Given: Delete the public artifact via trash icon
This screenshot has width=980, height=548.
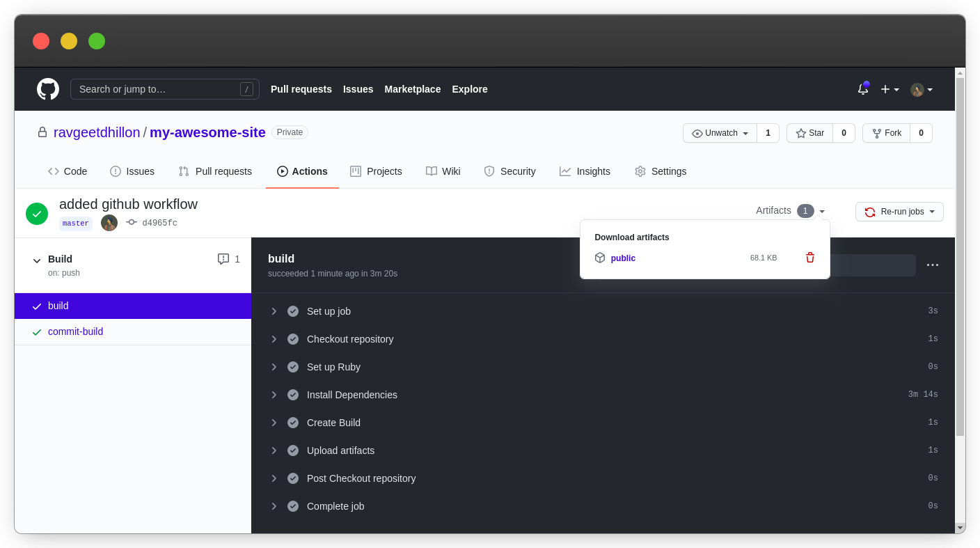Looking at the screenshot, I should tap(809, 258).
